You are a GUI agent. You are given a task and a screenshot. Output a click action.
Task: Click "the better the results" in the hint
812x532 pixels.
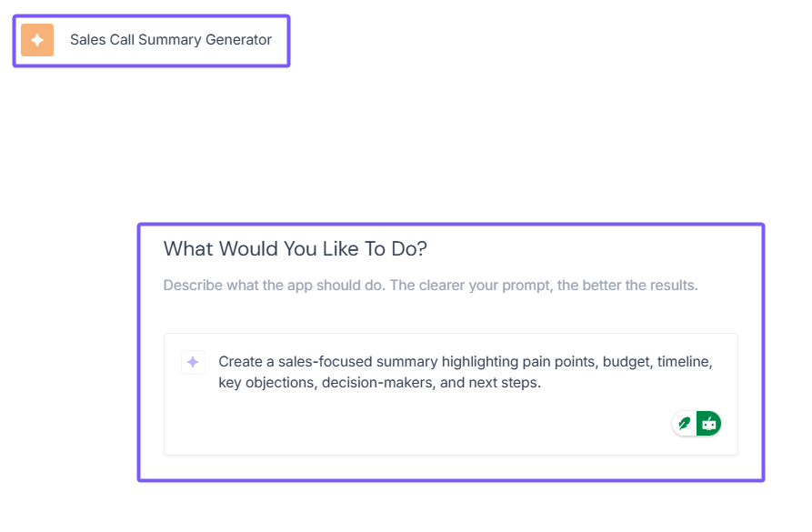[627, 286]
